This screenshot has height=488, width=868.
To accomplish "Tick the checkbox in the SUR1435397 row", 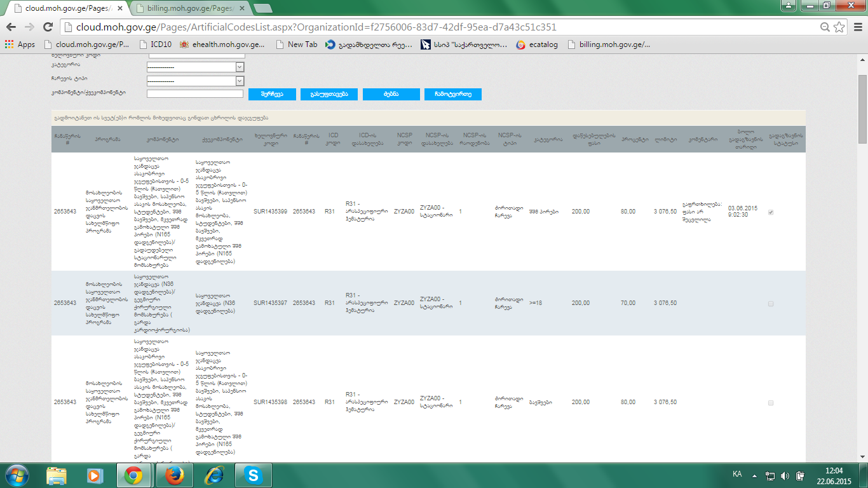I will [x=771, y=304].
